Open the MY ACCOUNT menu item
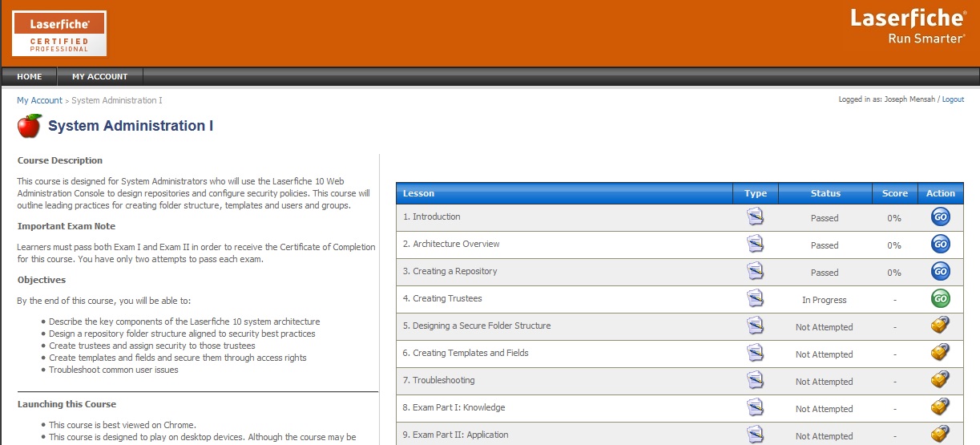 point(99,77)
